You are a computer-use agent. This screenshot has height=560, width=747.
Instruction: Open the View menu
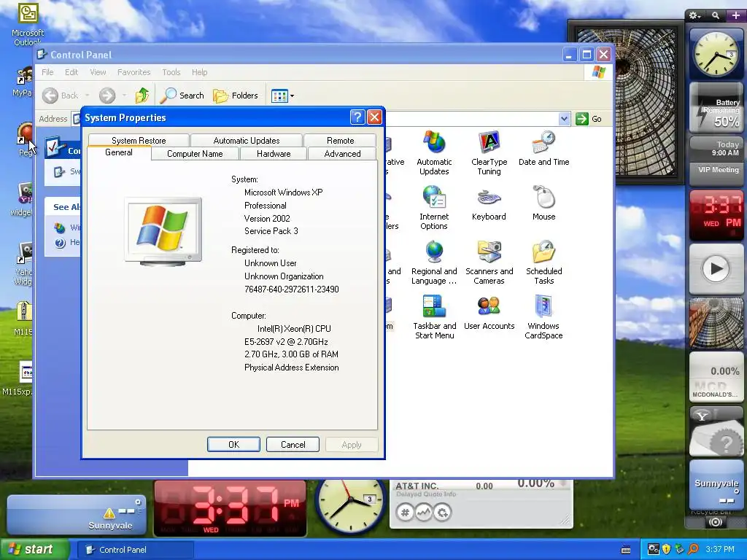[98, 72]
